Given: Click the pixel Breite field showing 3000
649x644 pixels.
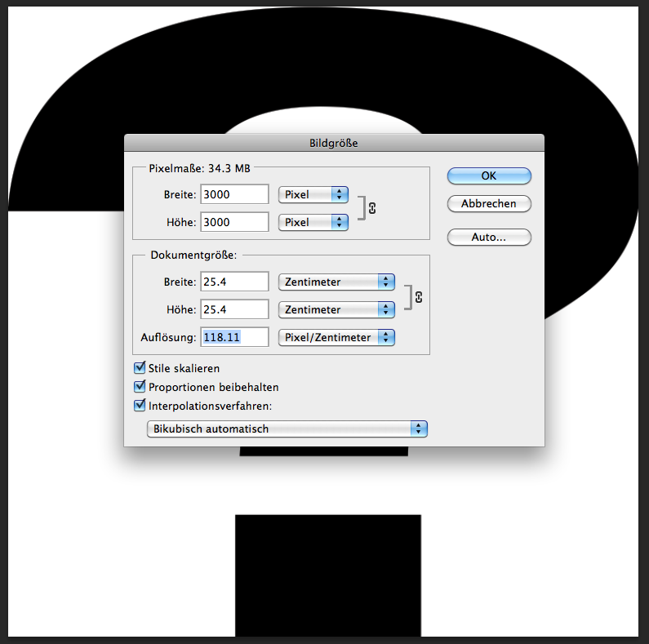Looking at the screenshot, I should [x=234, y=194].
